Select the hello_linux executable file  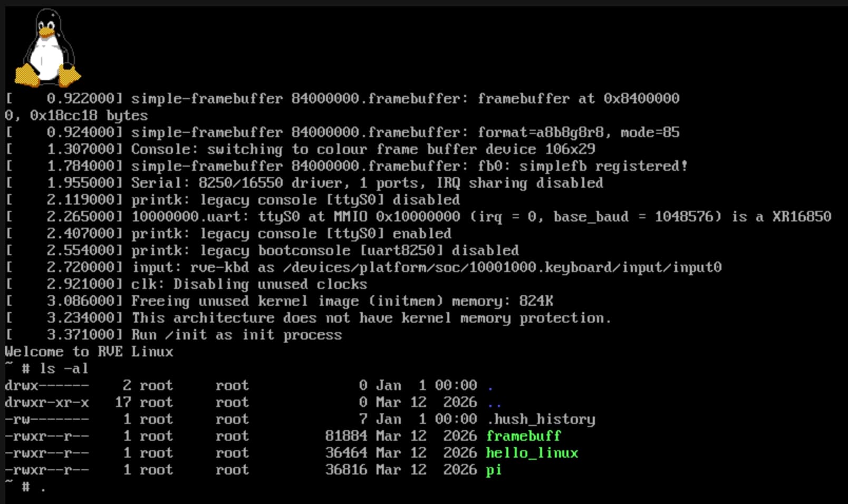pos(532,453)
